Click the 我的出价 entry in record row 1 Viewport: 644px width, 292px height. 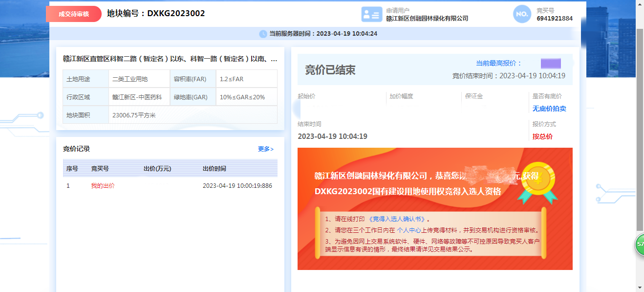pyautogui.click(x=103, y=186)
